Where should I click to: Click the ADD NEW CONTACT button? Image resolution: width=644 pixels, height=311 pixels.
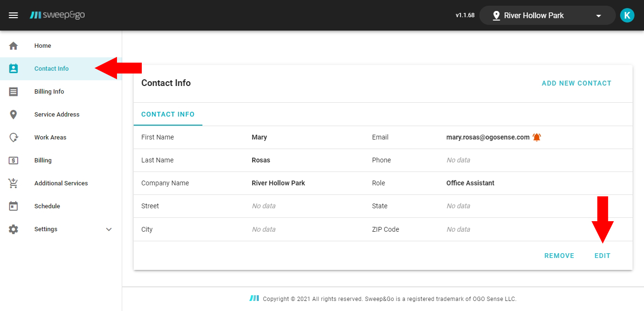576,83
